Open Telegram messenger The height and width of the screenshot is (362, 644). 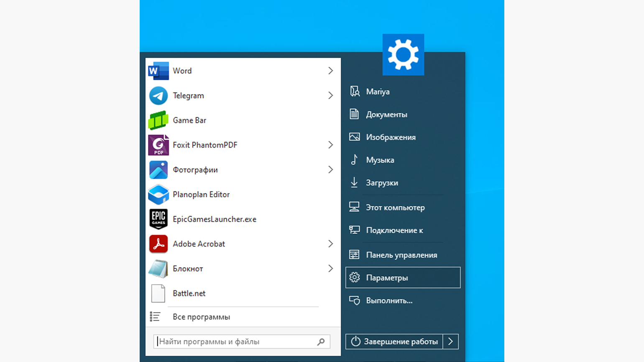[189, 95]
